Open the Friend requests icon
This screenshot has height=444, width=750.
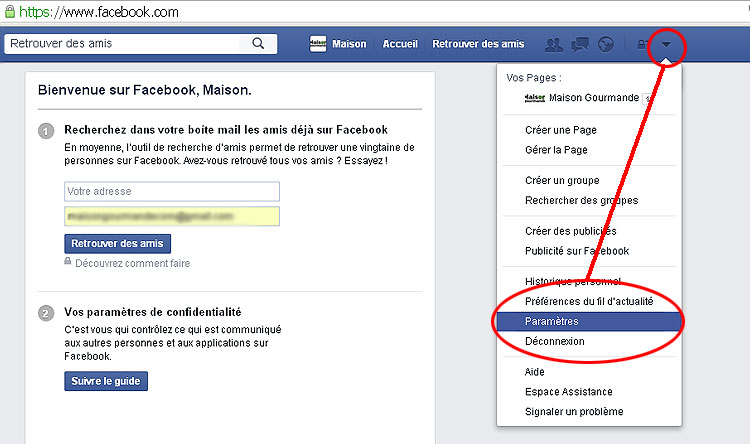(554, 44)
